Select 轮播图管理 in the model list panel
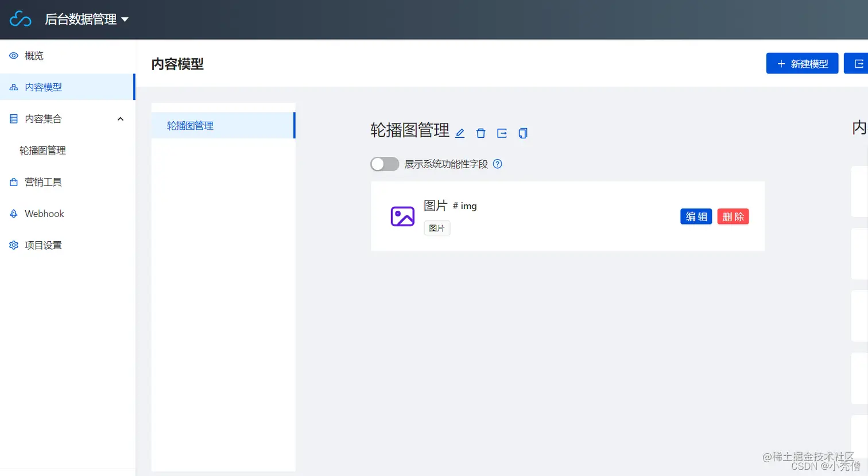 (x=189, y=125)
